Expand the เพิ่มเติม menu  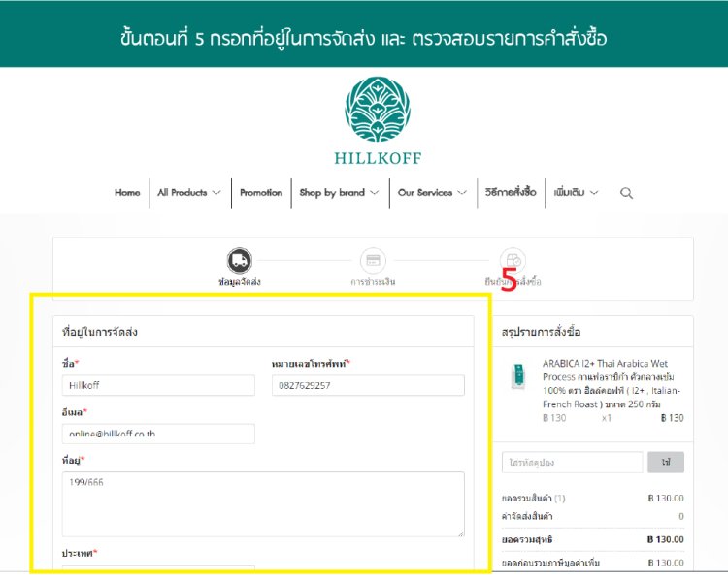576,193
